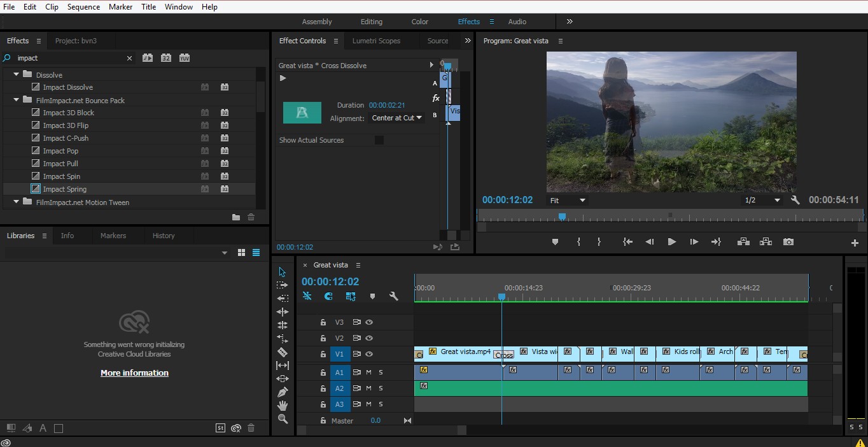Open the Window menu

pyautogui.click(x=179, y=7)
